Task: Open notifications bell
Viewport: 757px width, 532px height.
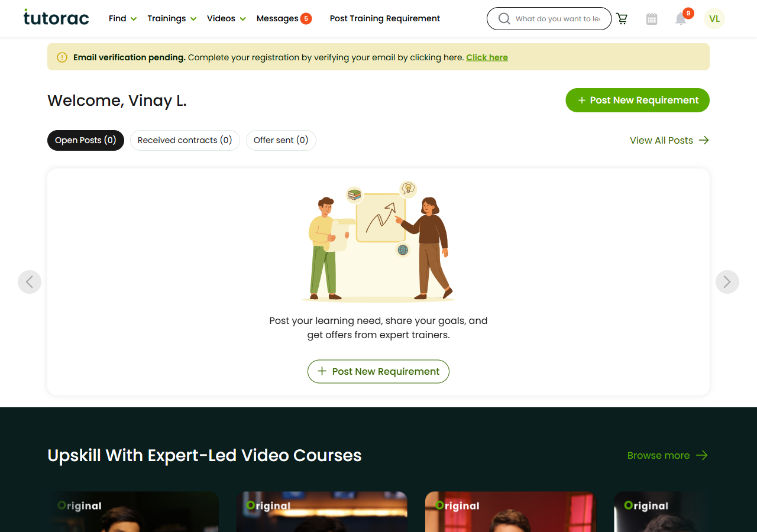Action: tap(681, 19)
